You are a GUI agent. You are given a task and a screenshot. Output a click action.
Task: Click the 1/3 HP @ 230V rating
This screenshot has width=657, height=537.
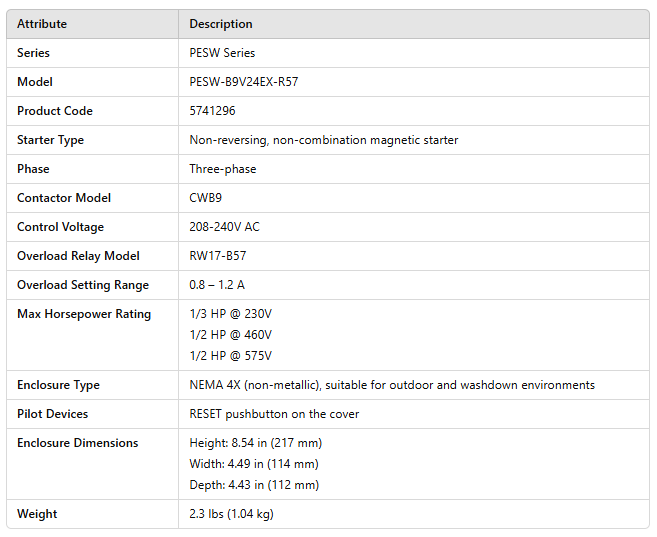230,314
